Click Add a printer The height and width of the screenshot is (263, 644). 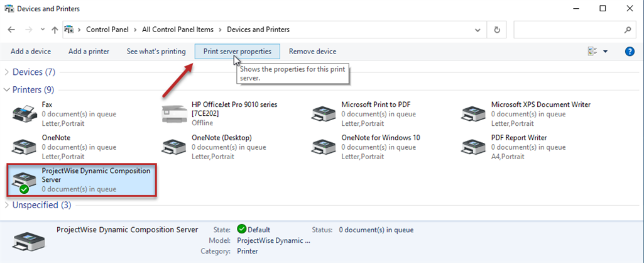click(x=89, y=52)
